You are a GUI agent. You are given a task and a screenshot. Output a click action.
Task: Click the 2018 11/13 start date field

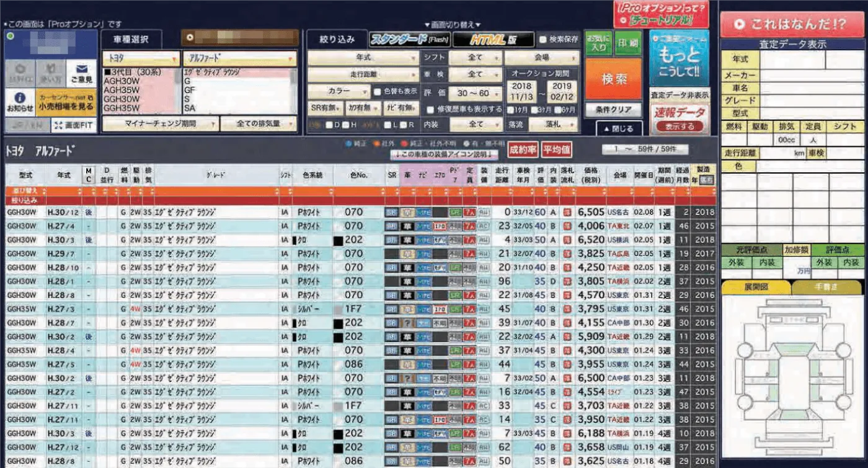521,92
